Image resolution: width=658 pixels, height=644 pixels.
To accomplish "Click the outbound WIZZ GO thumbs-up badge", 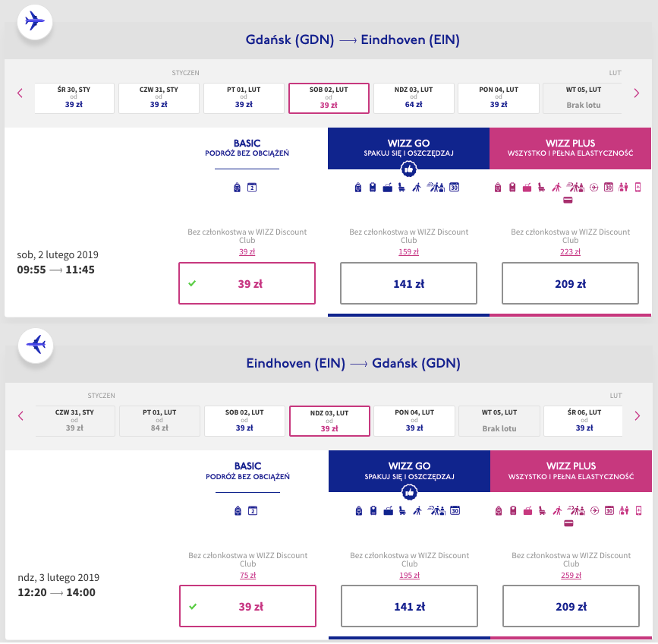I will tap(409, 169).
